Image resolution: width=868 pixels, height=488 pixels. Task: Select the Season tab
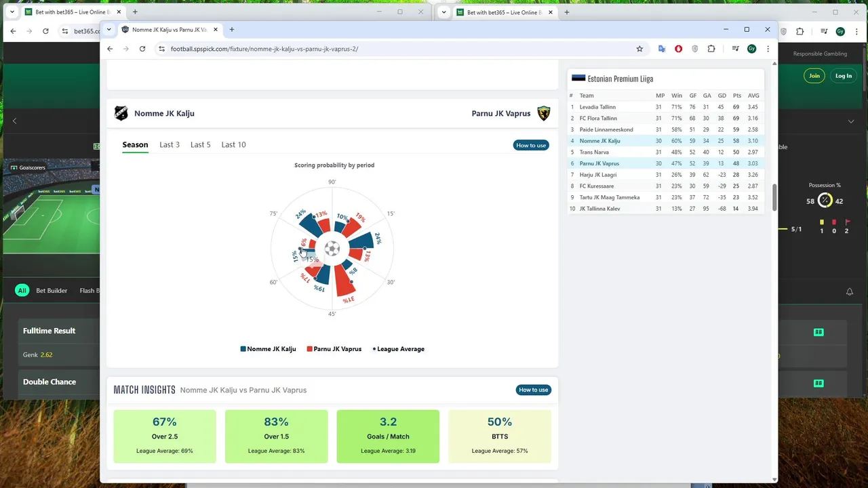tap(135, 144)
